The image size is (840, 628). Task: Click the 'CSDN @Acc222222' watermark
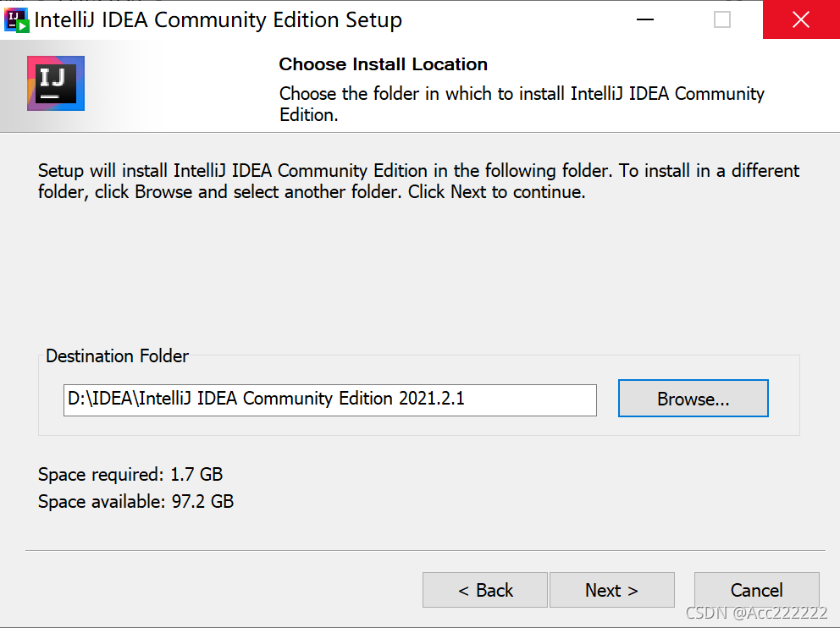[x=756, y=613]
